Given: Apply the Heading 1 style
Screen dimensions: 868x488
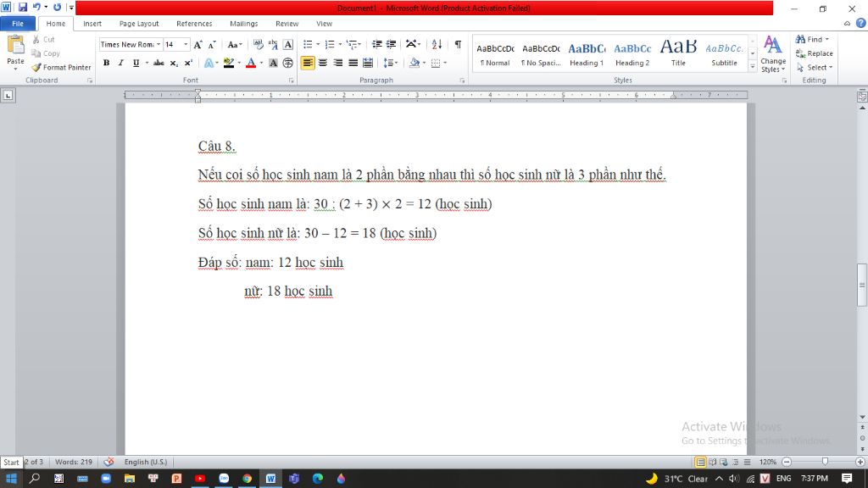Looking at the screenshot, I should tap(587, 54).
